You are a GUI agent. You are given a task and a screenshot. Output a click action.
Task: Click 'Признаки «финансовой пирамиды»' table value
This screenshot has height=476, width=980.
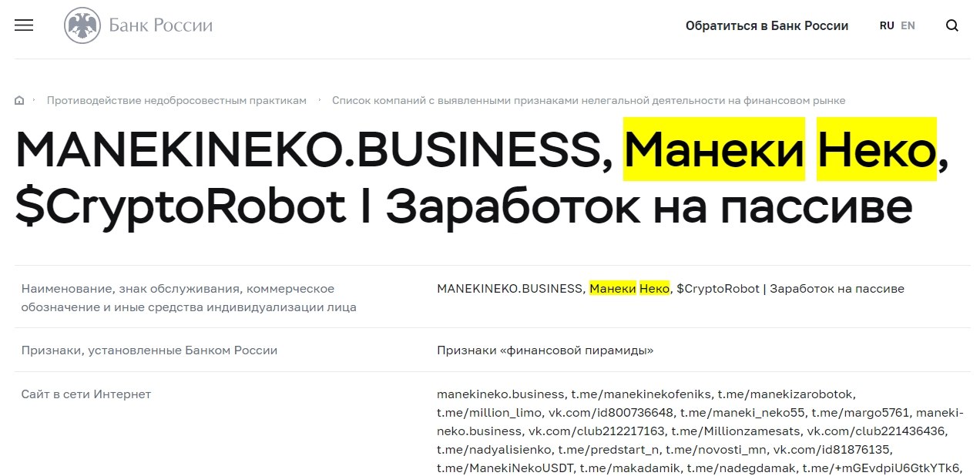(x=545, y=350)
